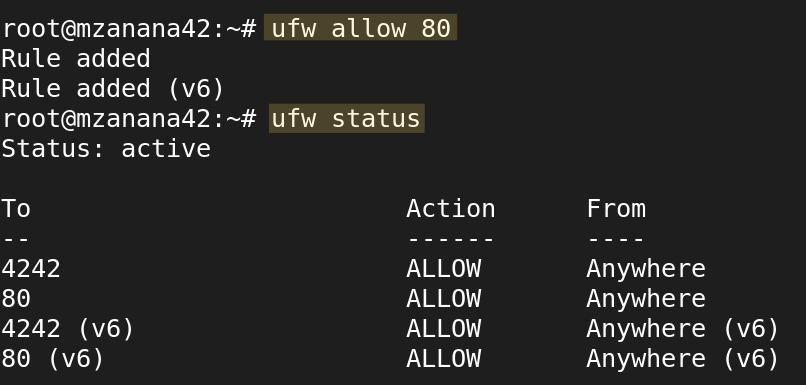Click ALLOW in the 4242 row
The width and height of the screenshot is (806, 385).
[444, 269]
